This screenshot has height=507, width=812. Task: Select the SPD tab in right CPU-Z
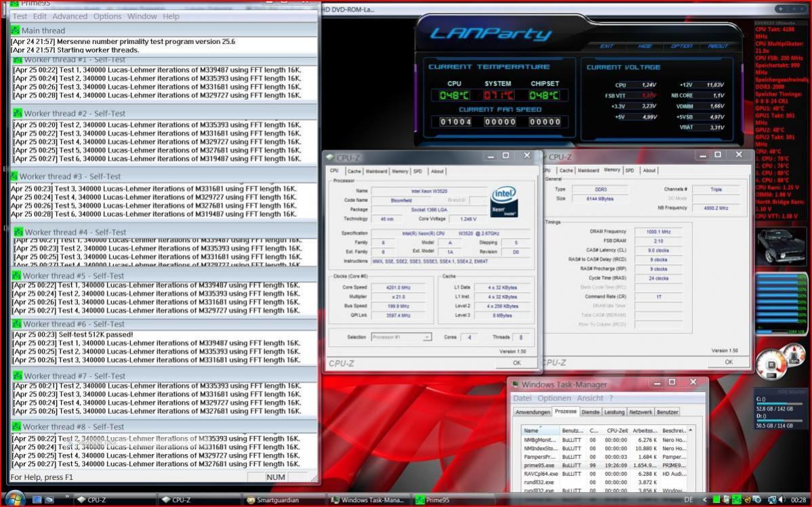click(x=630, y=170)
